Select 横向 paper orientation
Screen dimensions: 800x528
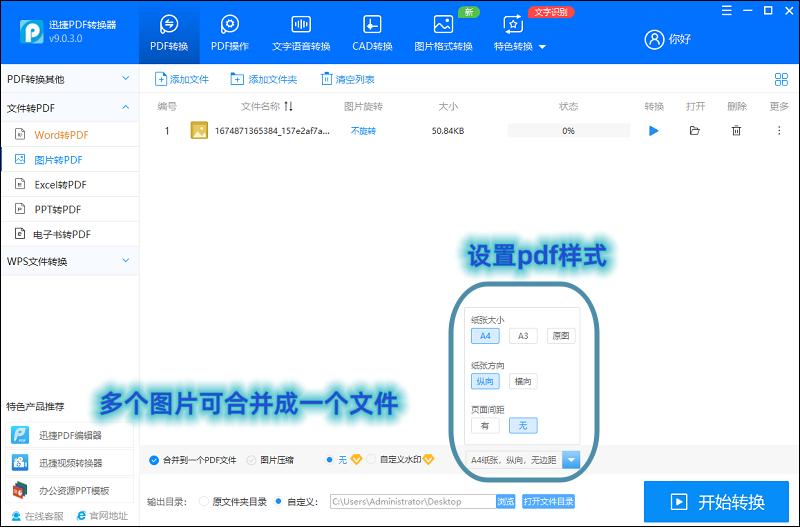[523, 381]
